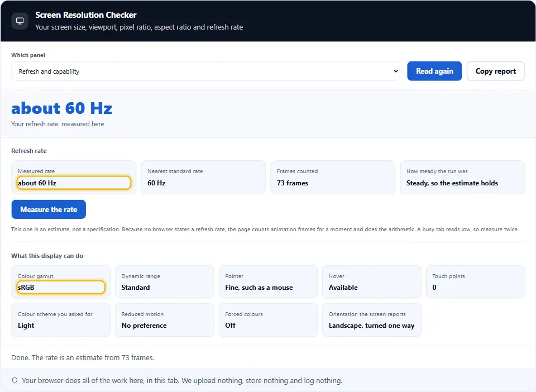
Task: Click the dropdown chevron arrow
Action: coord(395,71)
